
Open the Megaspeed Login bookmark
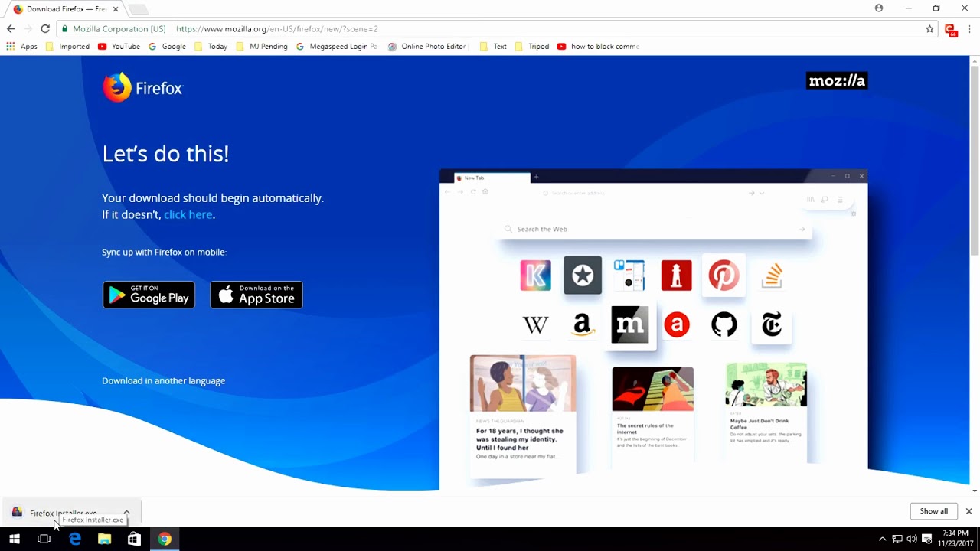click(337, 47)
